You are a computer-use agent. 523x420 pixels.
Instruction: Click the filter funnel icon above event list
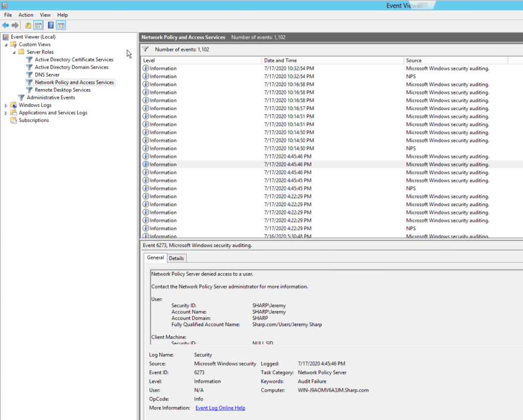(146, 50)
